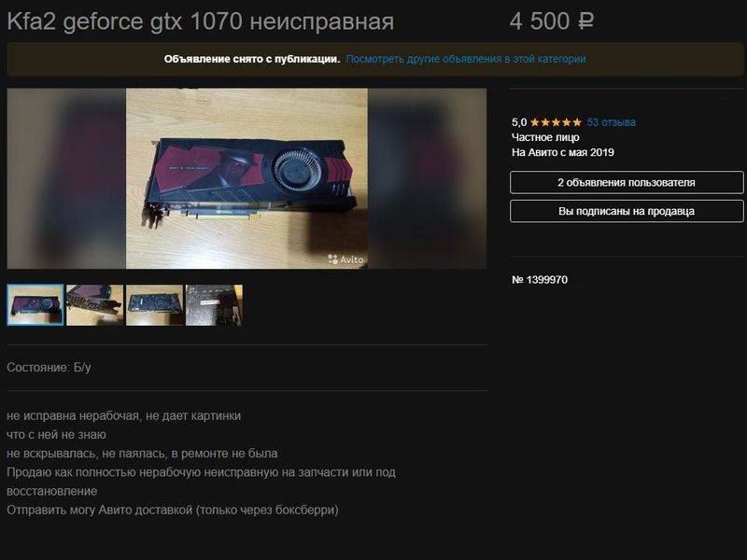This screenshot has width=747, height=560.
Task: Select the second thumbnail showing card ports
Action: click(x=95, y=305)
